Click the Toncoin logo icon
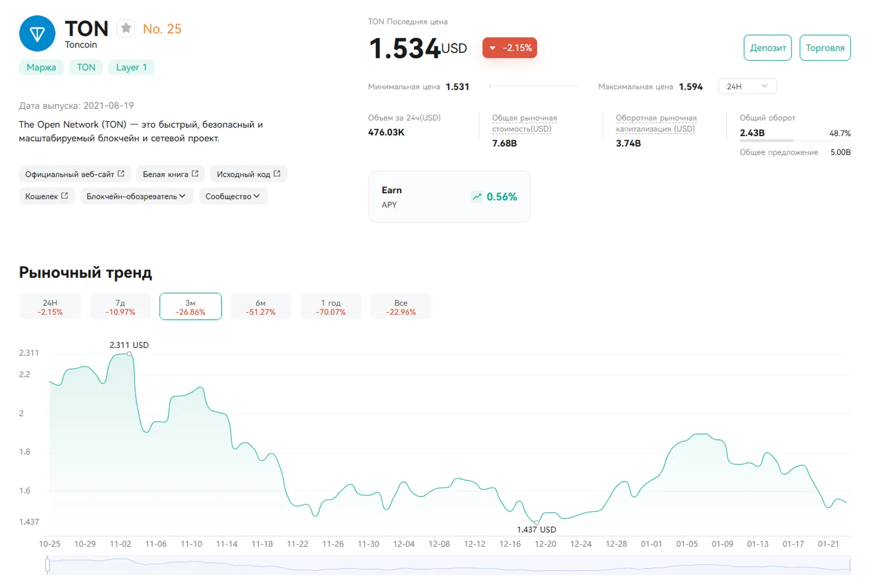891x588 pixels. (37, 33)
